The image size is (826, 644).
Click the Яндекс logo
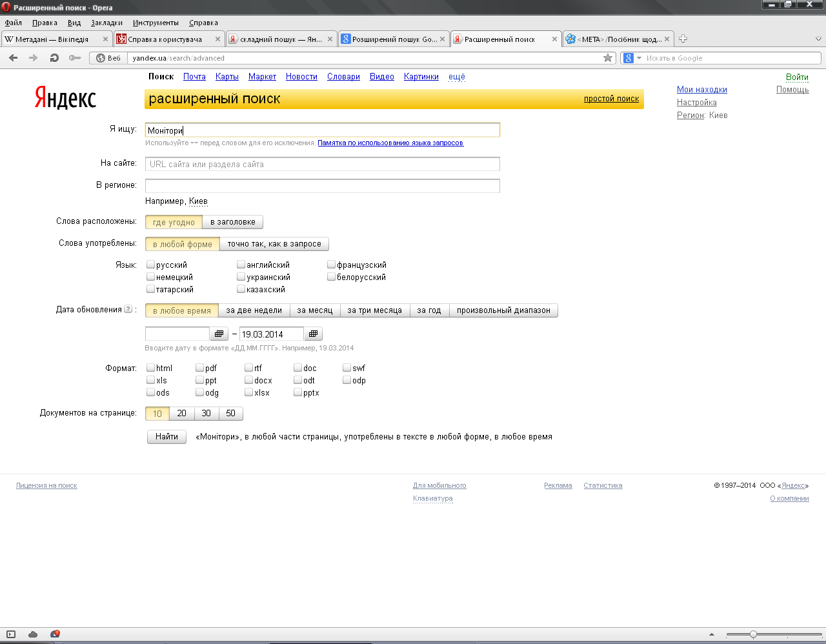coord(65,97)
